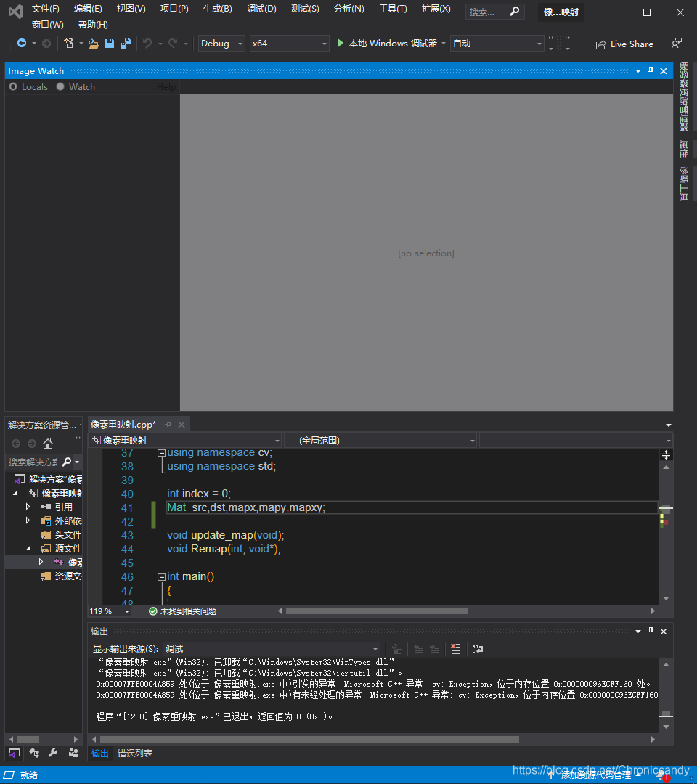Click the Live Share icon
This screenshot has width=697, height=784.
click(x=600, y=44)
